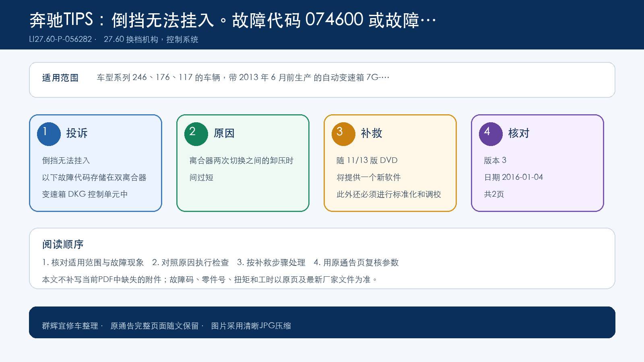Click step 4. 用原通告页复核参数
This screenshot has height=362, width=644.
(356, 263)
